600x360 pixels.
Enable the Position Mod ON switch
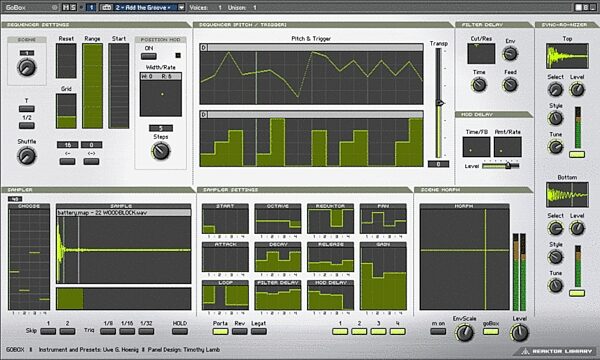point(148,56)
